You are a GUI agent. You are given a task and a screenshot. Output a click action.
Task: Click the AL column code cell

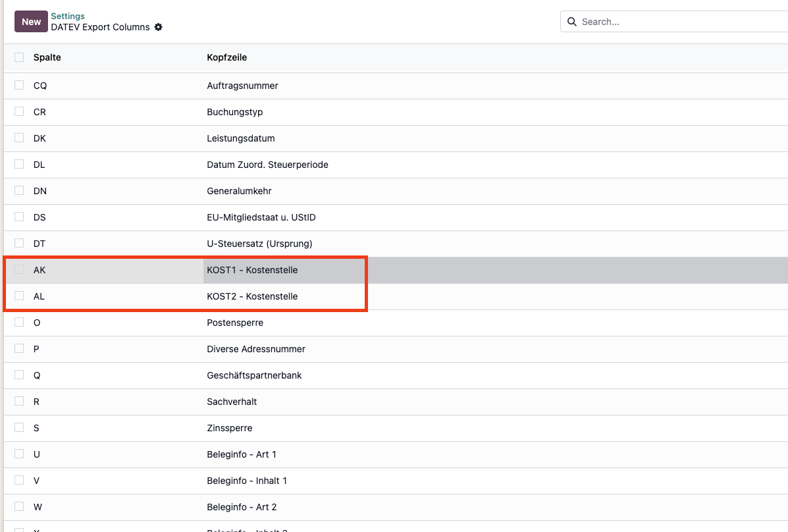point(39,297)
